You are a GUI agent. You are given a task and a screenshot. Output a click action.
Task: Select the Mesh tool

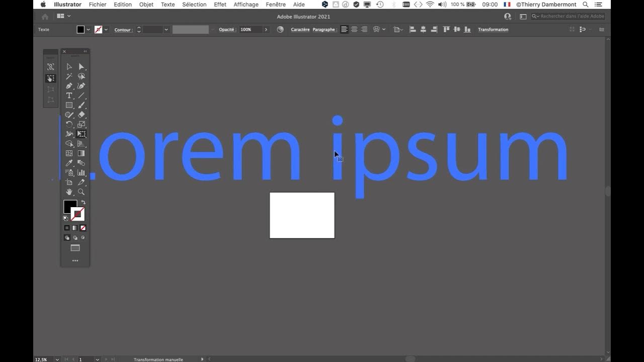[x=69, y=153]
